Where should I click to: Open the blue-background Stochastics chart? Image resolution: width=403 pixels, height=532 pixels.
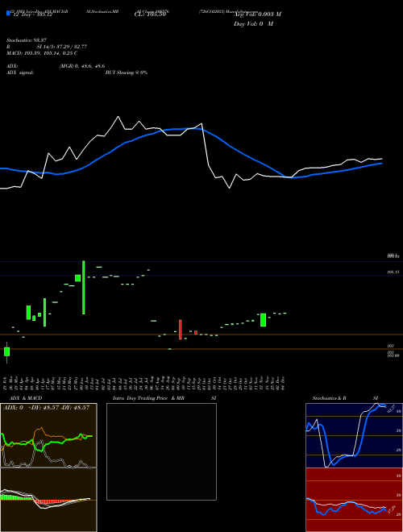(x=354, y=435)
